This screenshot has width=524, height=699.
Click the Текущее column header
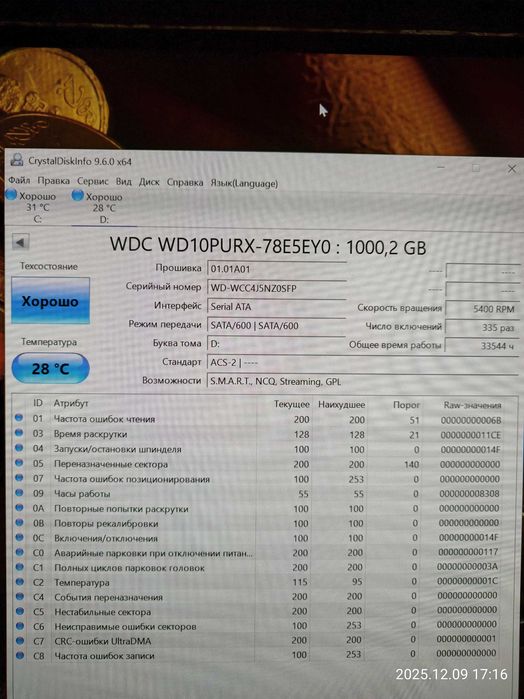[x=292, y=404]
